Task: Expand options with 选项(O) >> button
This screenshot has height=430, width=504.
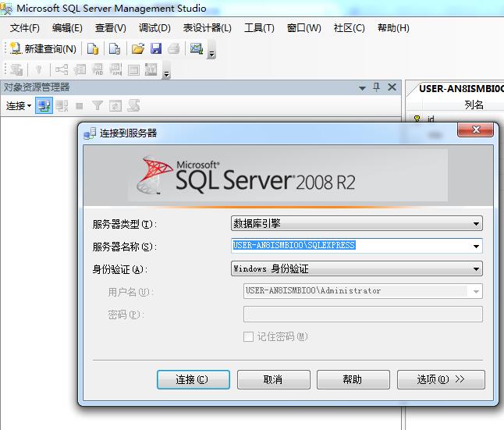Action: (441, 379)
